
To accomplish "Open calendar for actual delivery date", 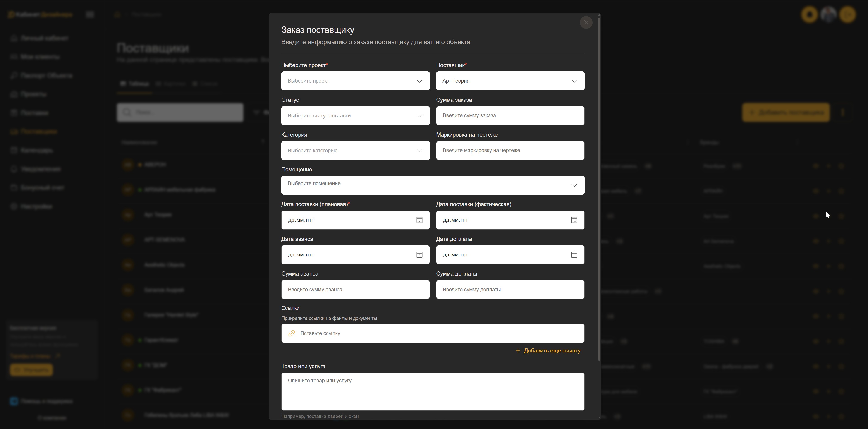I will click(x=574, y=220).
